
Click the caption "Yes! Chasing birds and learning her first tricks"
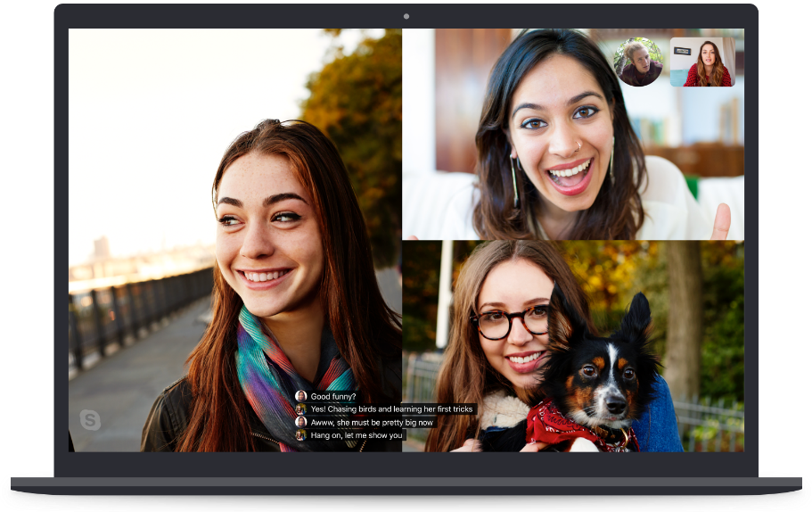click(391, 409)
